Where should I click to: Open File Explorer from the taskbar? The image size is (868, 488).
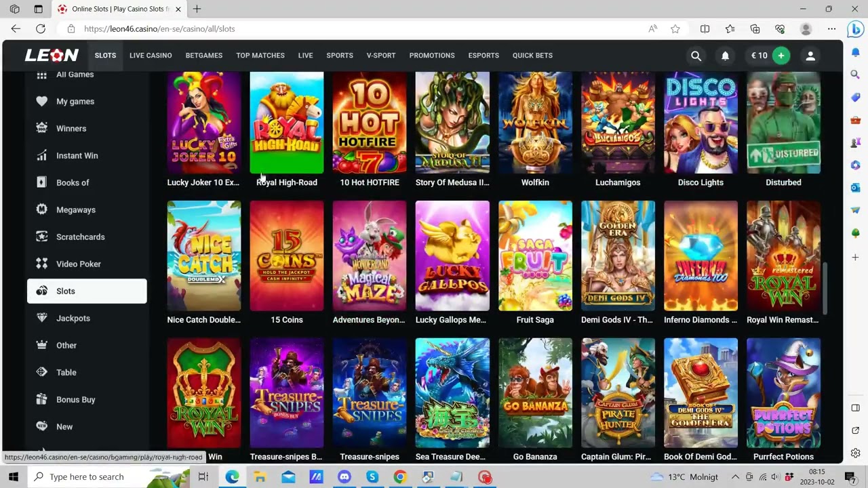pos(260,477)
